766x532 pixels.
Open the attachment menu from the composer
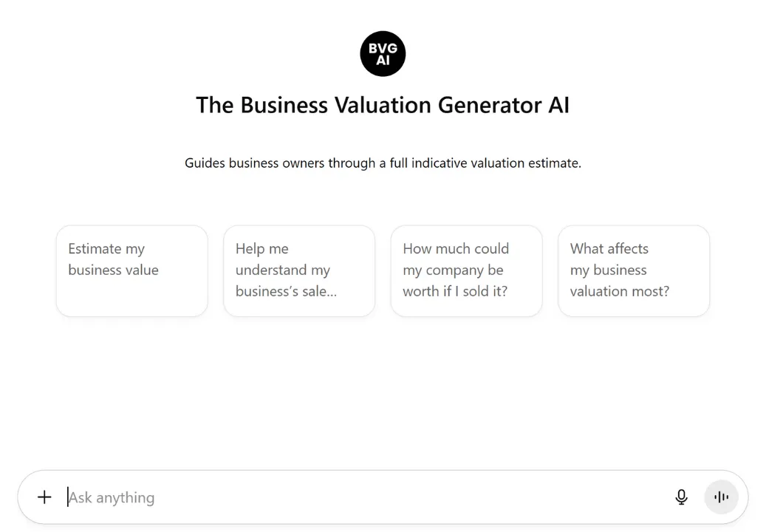[x=44, y=497]
